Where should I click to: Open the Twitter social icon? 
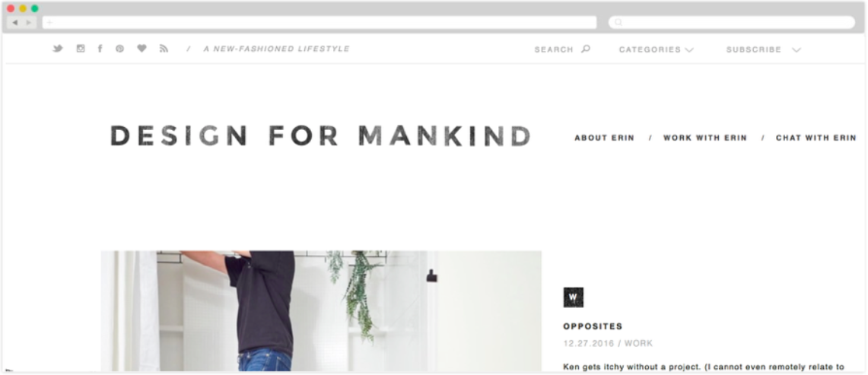pyautogui.click(x=58, y=49)
